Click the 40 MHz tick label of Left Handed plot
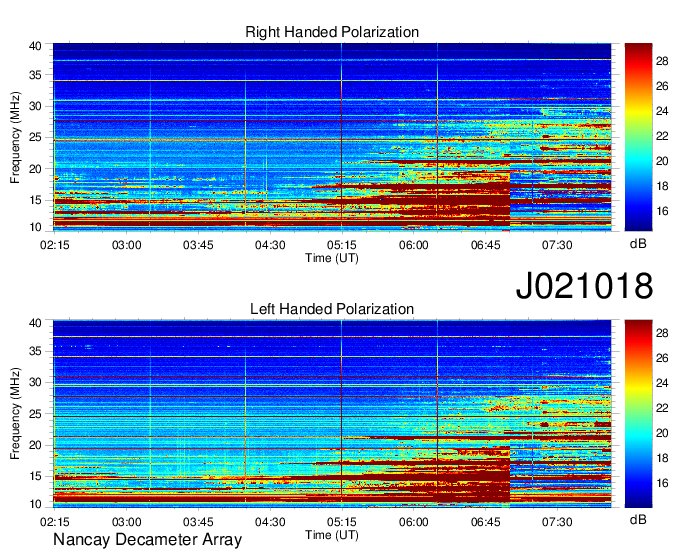The height and width of the screenshot is (552, 680). click(35, 323)
